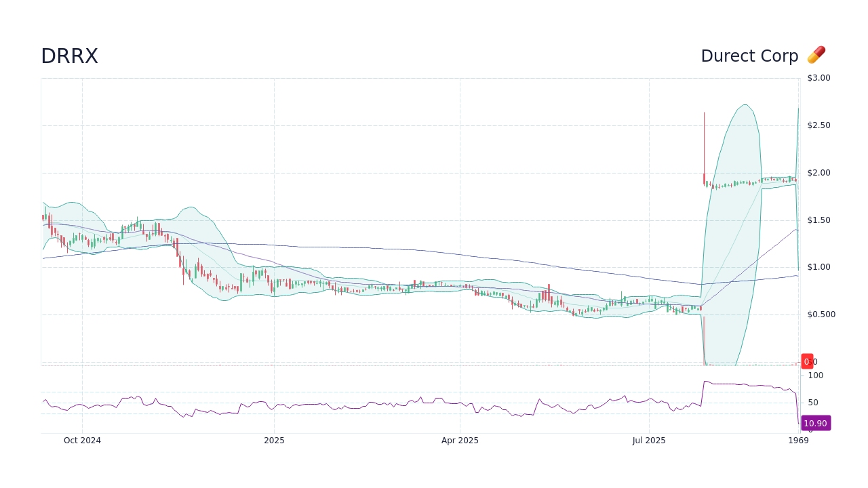Toggle the lower indicator panel visibility
The width and height of the screenshot is (868, 488).
tap(420, 400)
